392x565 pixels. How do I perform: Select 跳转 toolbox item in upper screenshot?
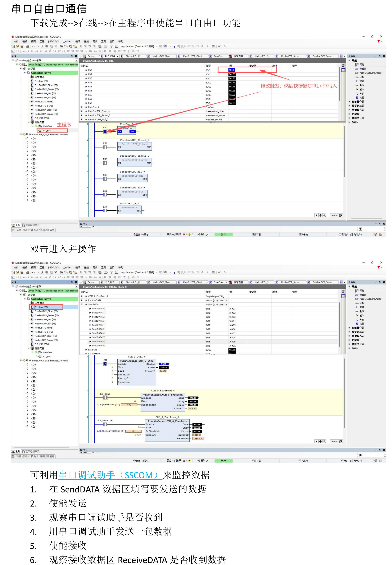tap(360, 81)
